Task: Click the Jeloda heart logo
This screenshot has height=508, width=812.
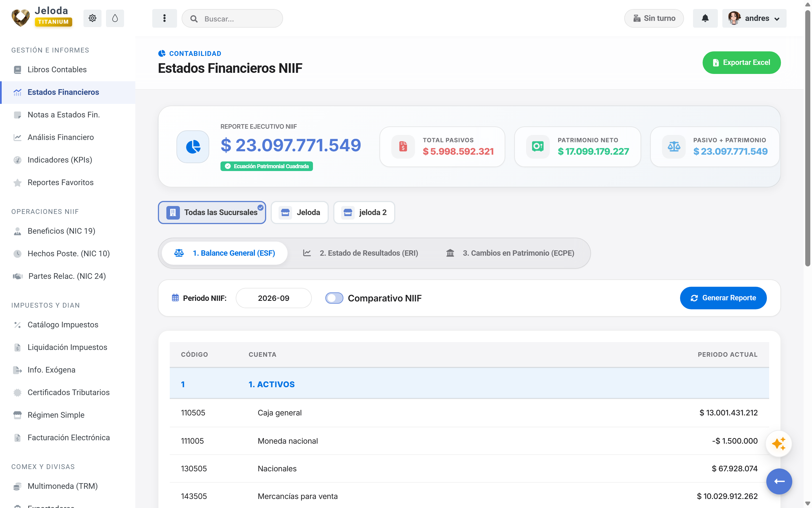Action: (x=21, y=17)
